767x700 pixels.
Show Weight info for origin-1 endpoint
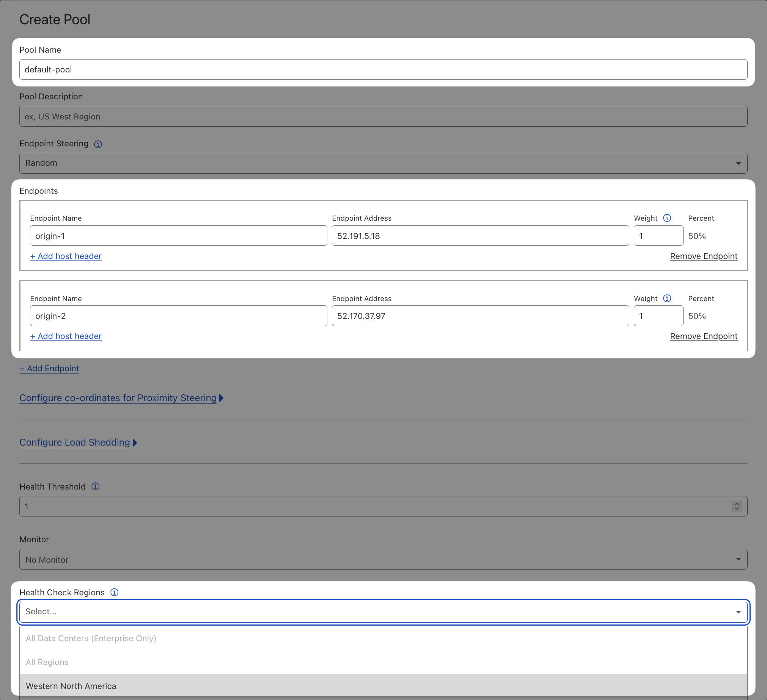pos(667,218)
